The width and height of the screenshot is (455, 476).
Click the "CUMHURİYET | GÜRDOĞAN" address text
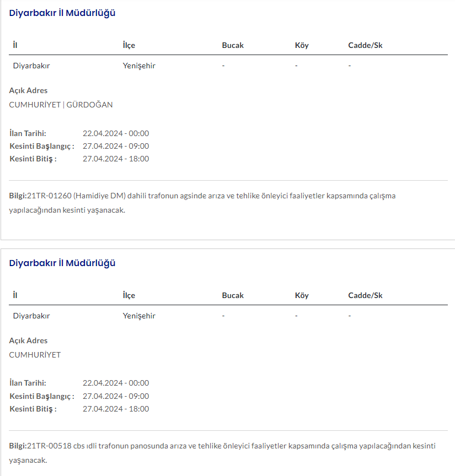[x=61, y=105]
